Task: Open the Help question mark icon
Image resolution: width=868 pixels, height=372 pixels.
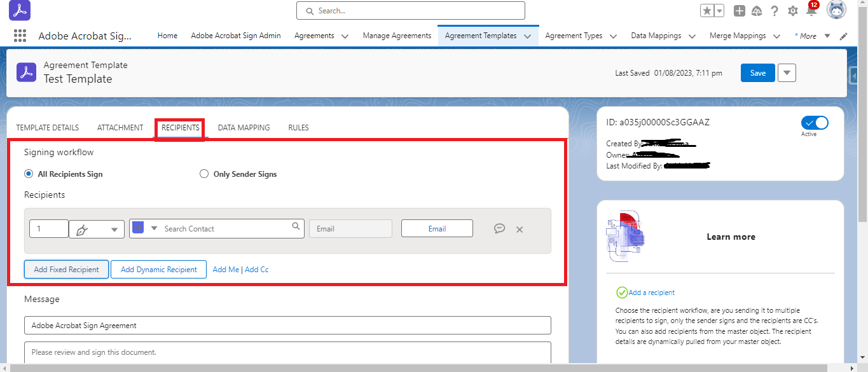Action: pyautogui.click(x=775, y=11)
